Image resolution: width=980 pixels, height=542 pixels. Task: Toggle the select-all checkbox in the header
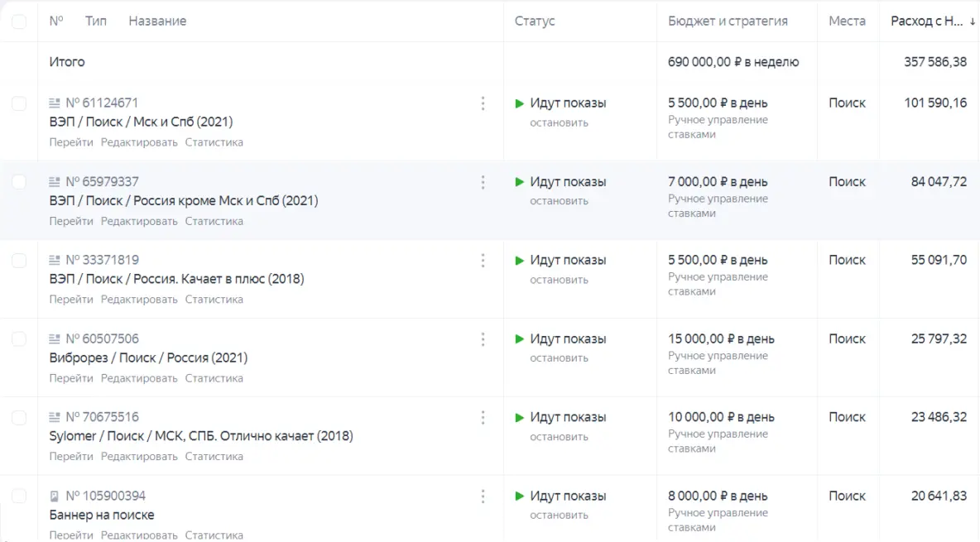click(18, 22)
